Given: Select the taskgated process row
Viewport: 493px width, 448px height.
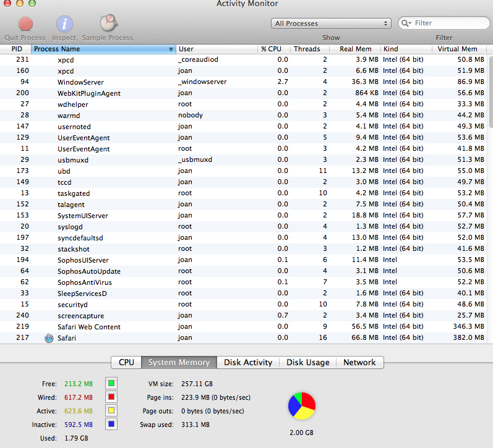Looking at the screenshot, I should click(244, 193).
